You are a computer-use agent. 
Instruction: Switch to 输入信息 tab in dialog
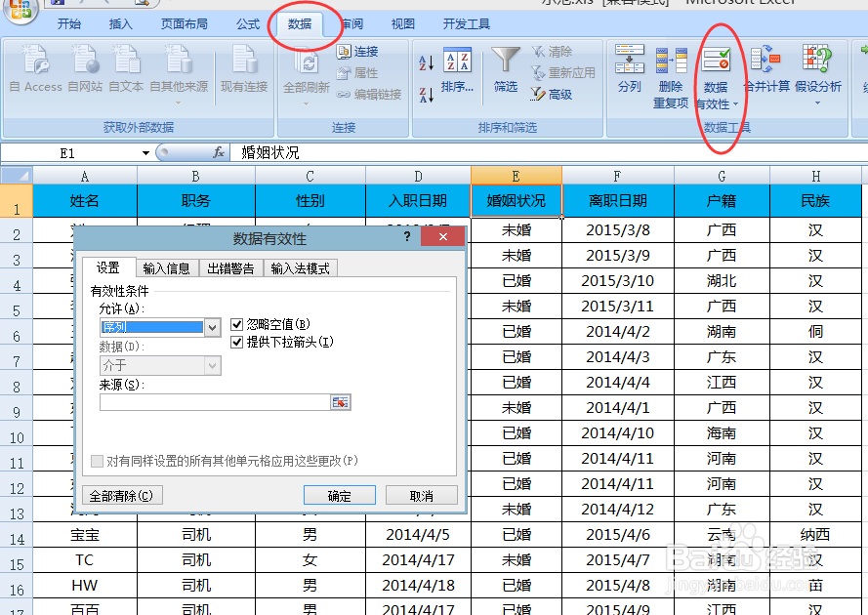[x=167, y=268]
